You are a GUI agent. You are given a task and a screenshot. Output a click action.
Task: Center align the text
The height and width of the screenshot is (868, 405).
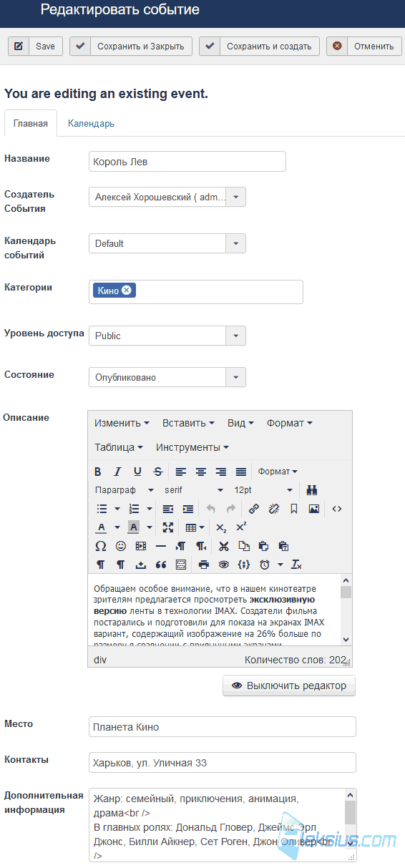click(x=201, y=472)
